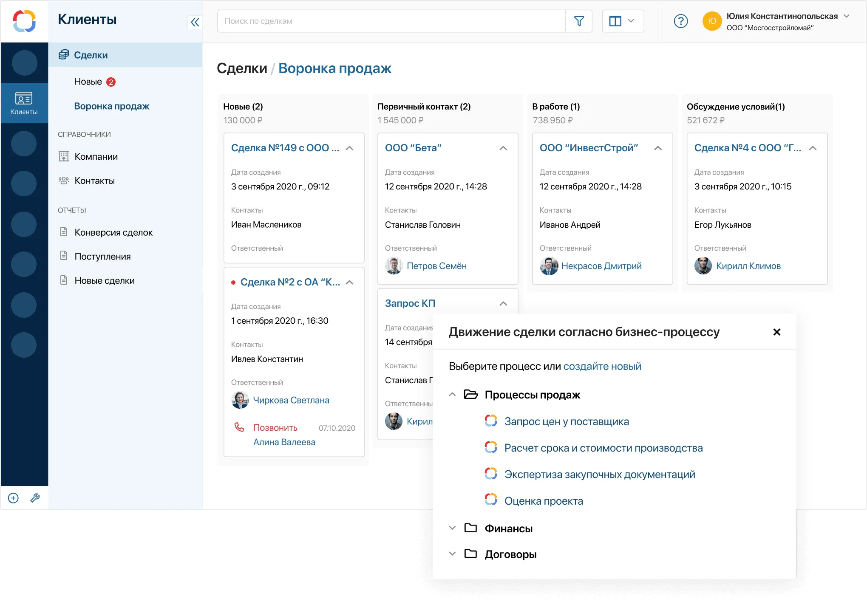Open Воронка продаж in sidebar
Screen dimensions: 867x616
point(111,106)
